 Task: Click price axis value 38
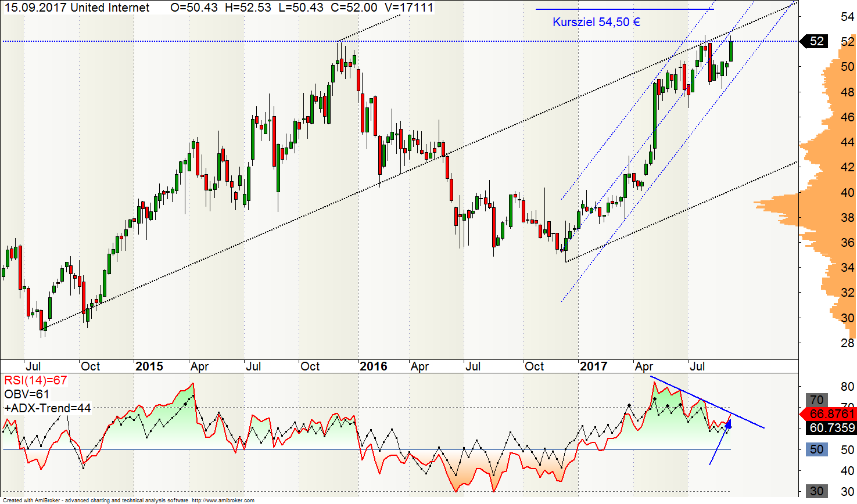point(847,218)
